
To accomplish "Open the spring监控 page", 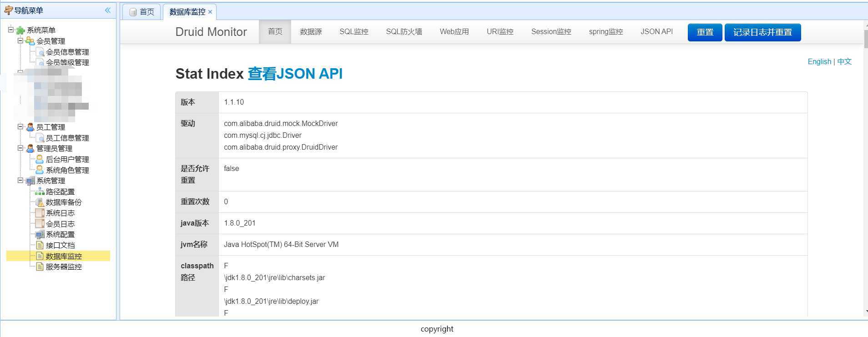I will click(606, 32).
